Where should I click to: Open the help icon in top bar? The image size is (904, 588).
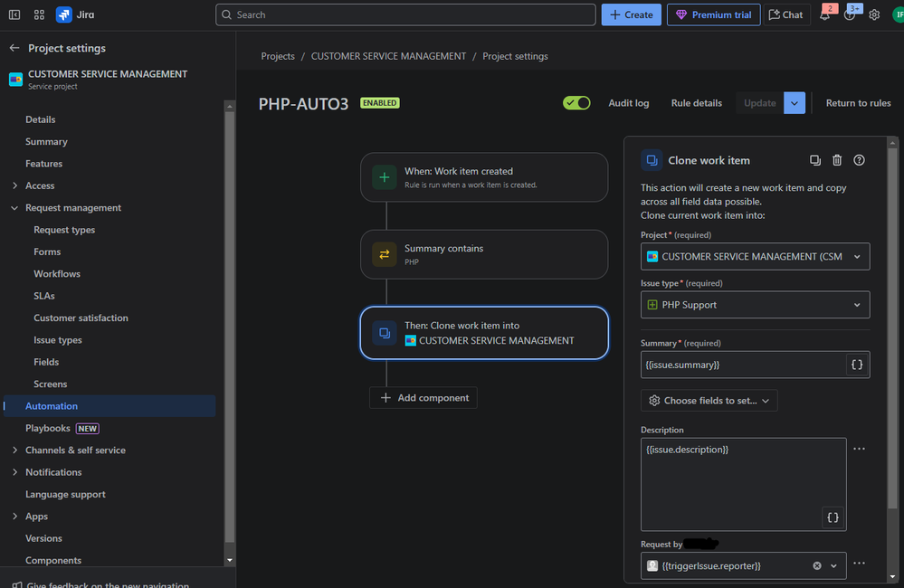(x=850, y=15)
